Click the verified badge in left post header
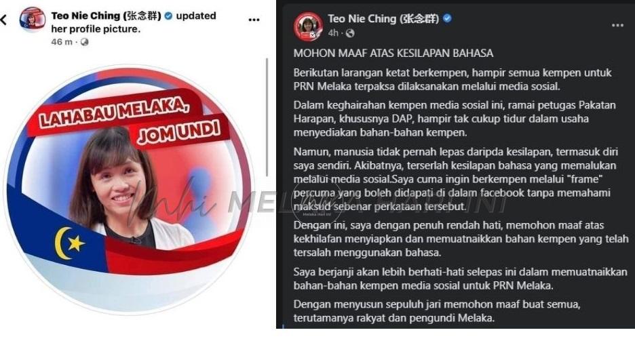The width and height of the screenshot is (635, 364). [168, 16]
